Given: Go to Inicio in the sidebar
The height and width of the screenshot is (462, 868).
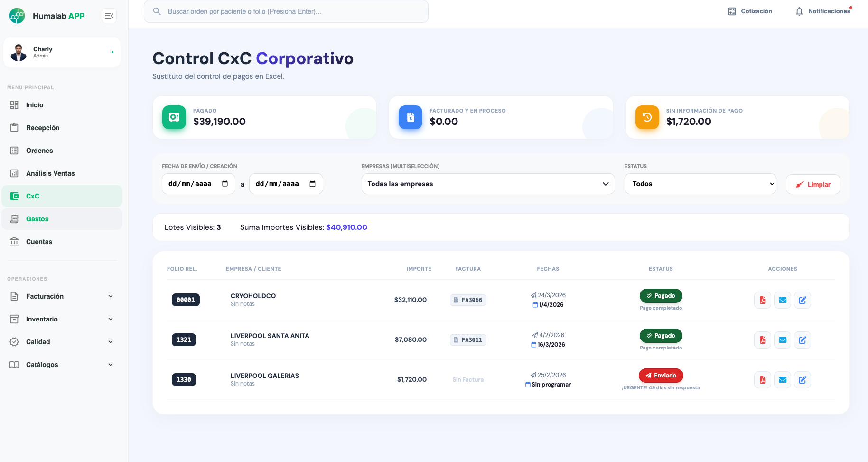Looking at the screenshot, I should tap(62, 105).
